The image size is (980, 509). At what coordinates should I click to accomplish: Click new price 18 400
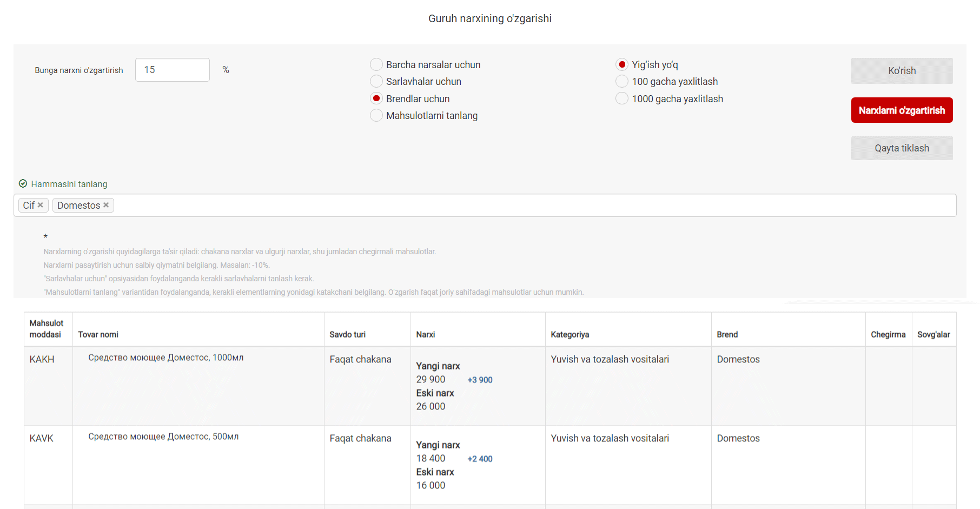tap(431, 458)
